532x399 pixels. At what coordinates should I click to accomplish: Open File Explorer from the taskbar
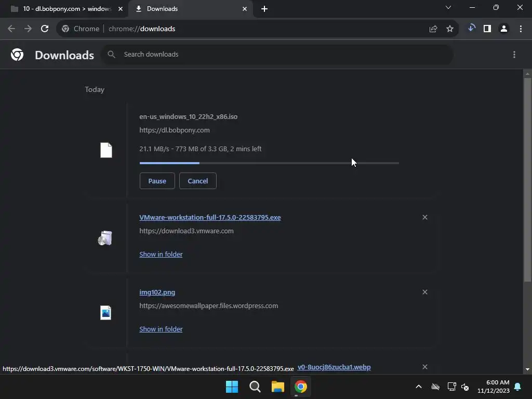[277, 387]
